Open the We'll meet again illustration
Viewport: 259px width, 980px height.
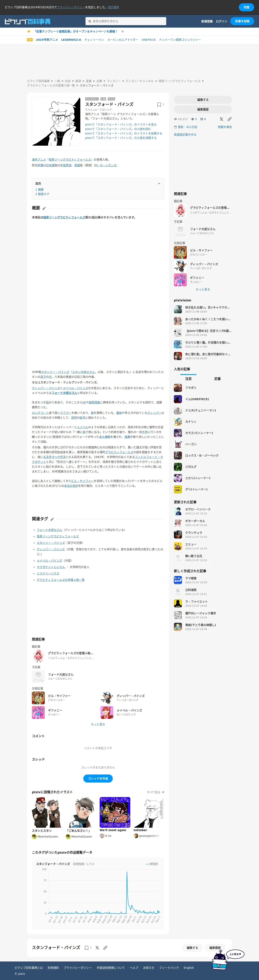(115, 812)
